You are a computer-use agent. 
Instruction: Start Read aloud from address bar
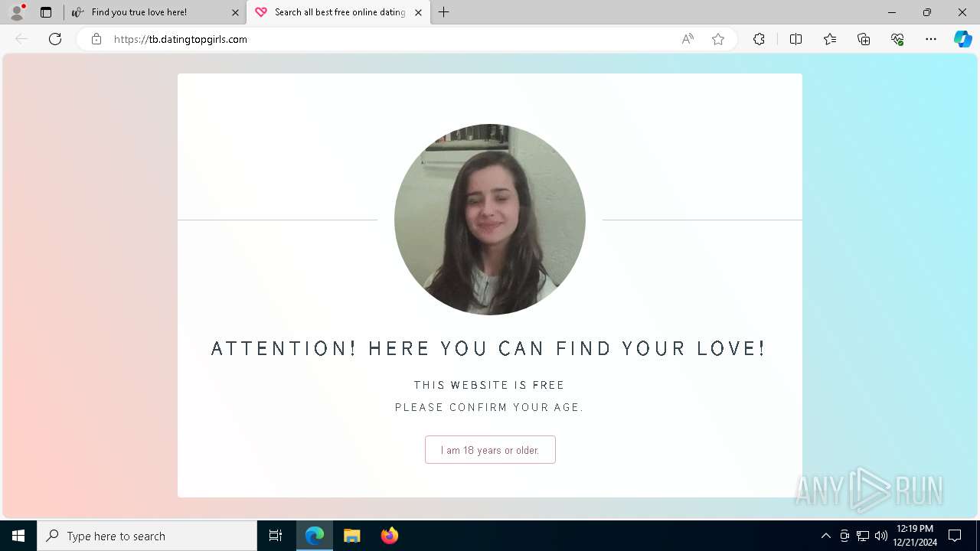click(x=688, y=39)
